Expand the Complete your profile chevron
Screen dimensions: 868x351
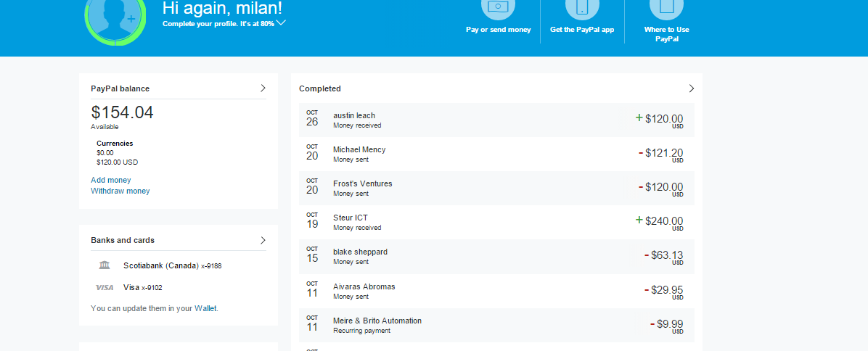(281, 22)
